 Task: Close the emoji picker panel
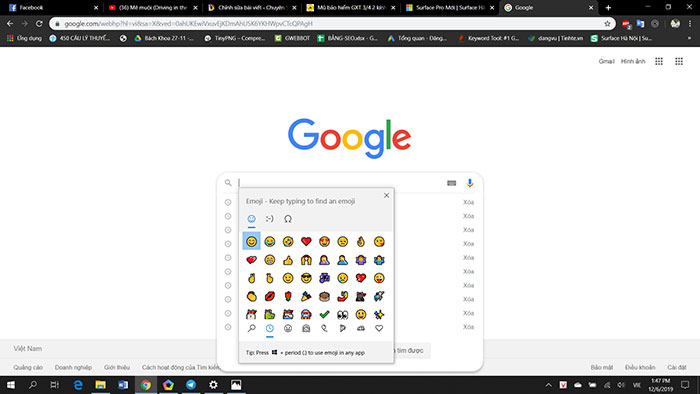pyautogui.click(x=387, y=195)
